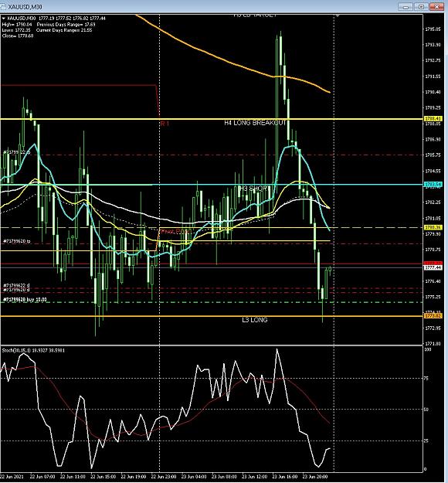Viewport: 448px width, 483px height.
Task: Click the yellow 1788.41 price tag on axis
Action: click(x=433, y=118)
